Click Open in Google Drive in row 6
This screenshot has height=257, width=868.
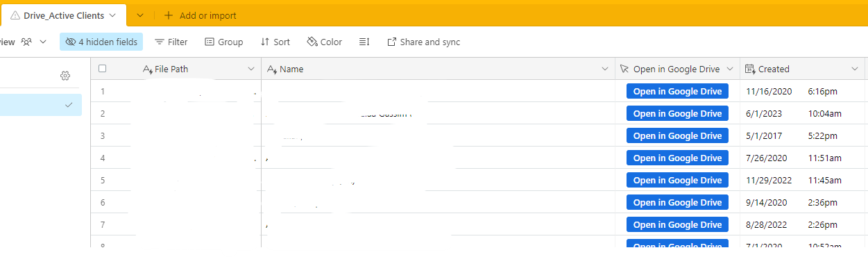[677, 202]
